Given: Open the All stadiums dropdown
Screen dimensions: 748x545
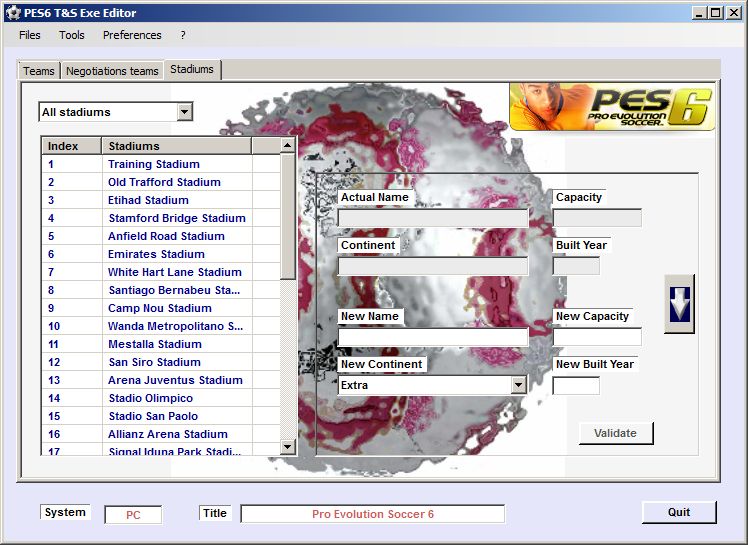Looking at the screenshot, I should [184, 112].
